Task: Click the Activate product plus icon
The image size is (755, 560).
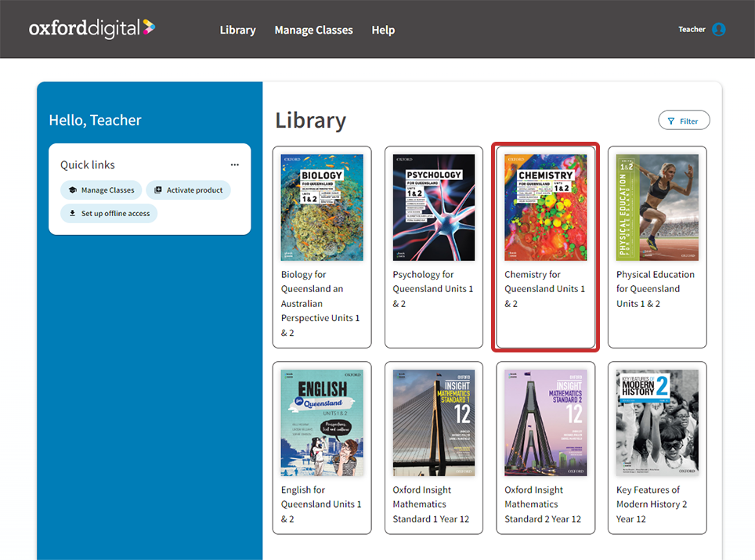Action: coord(158,190)
